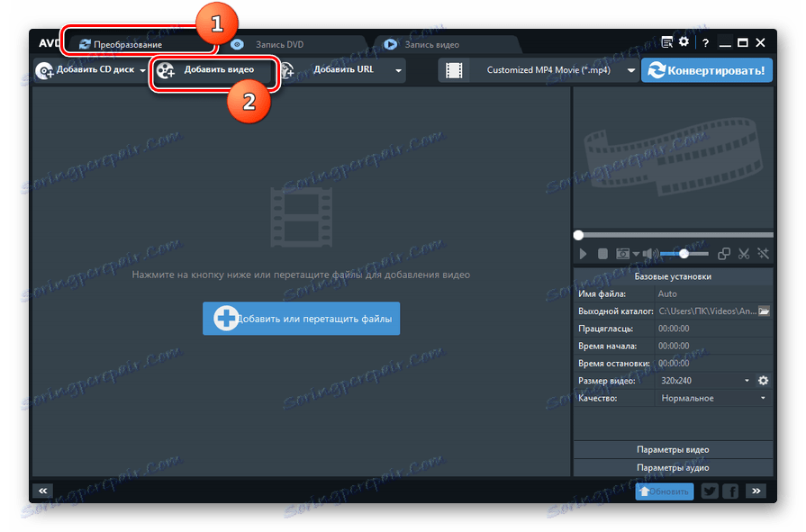The image size is (806, 532).
Task: Start conversion with Конвертировать! button
Action: [x=707, y=70]
